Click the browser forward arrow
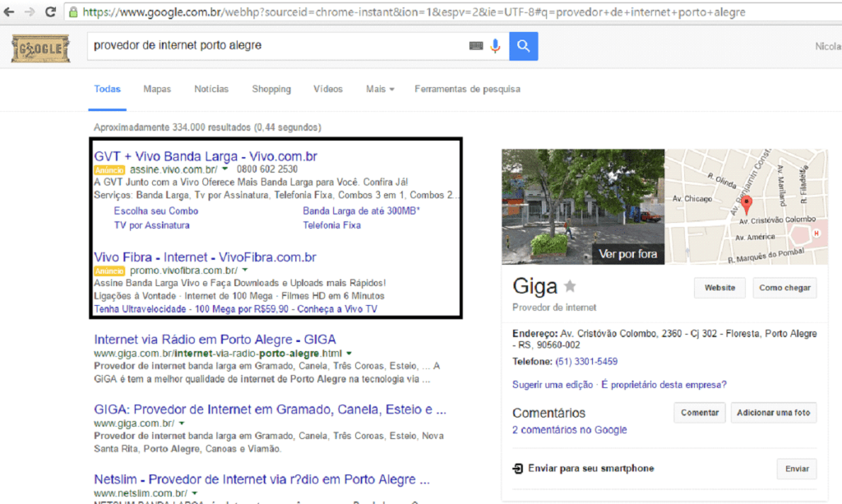Image resolution: width=842 pixels, height=504 pixels. tap(30, 12)
